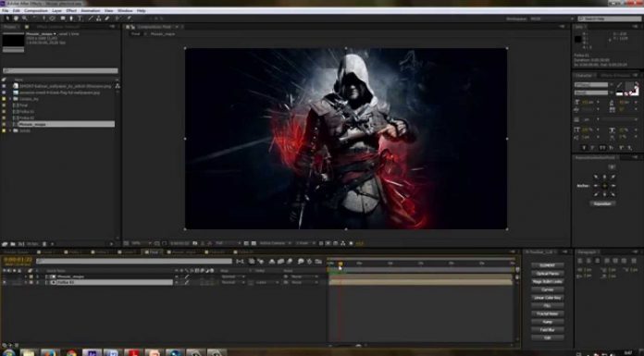The height and width of the screenshot is (356, 644).
Task: Click the text fill color swatch in Character
Action: click(x=629, y=86)
